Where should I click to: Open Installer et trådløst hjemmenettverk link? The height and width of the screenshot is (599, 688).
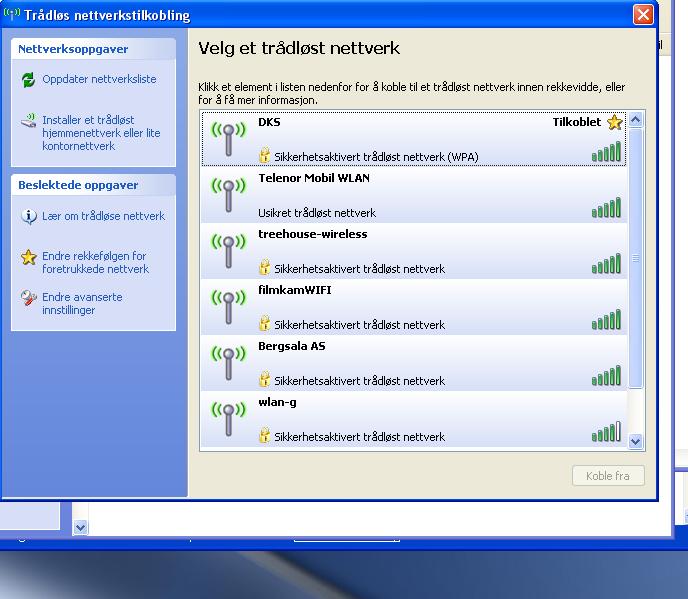[x=101, y=133]
